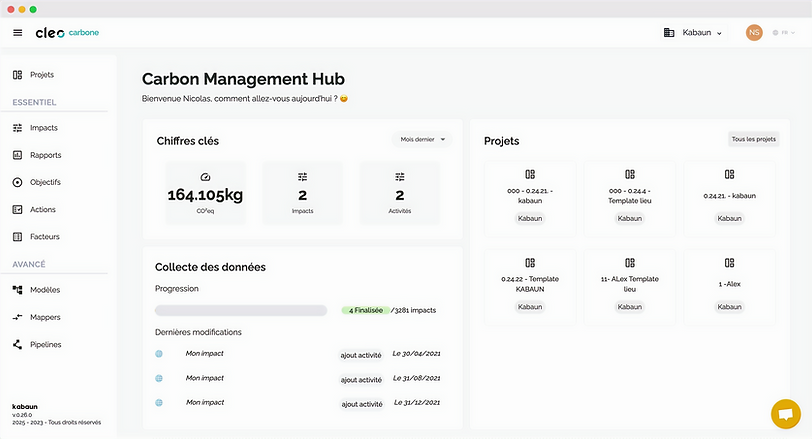Click the CO²eq gauge icon

point(205,177)
